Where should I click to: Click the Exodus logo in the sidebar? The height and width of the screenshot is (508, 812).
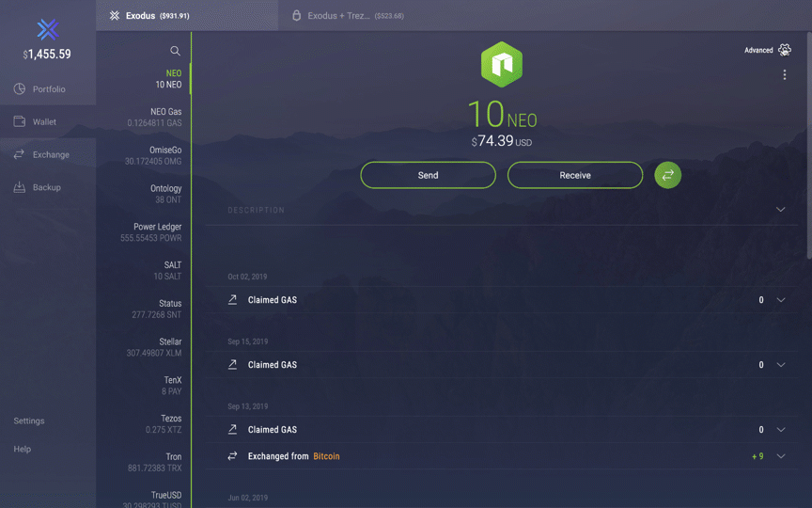point(48,29)
